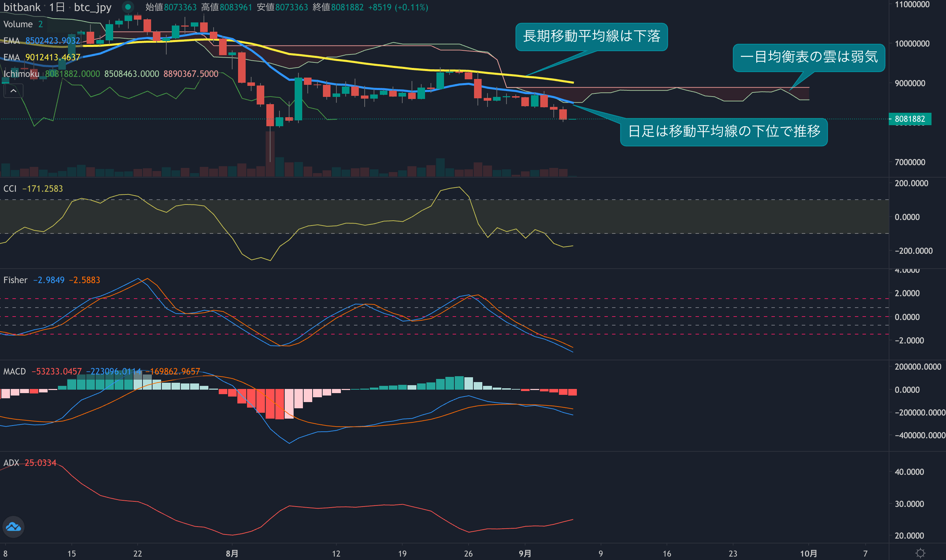Select the 1日 interval label
The height and width of the screenshot is (560, 946).
coord(57,7)
